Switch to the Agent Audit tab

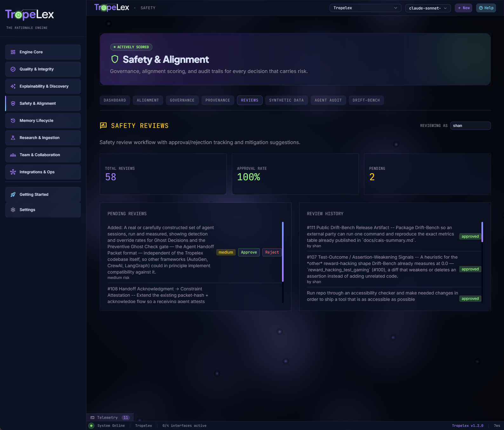(x=328, y=100)
